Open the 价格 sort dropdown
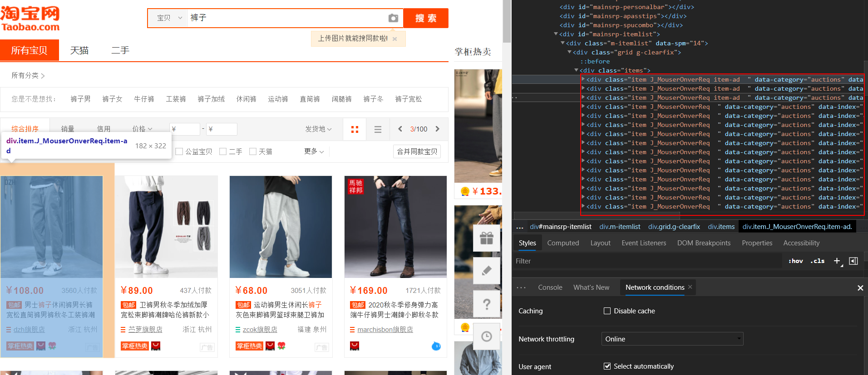868x375 pixels. (142, 129)
